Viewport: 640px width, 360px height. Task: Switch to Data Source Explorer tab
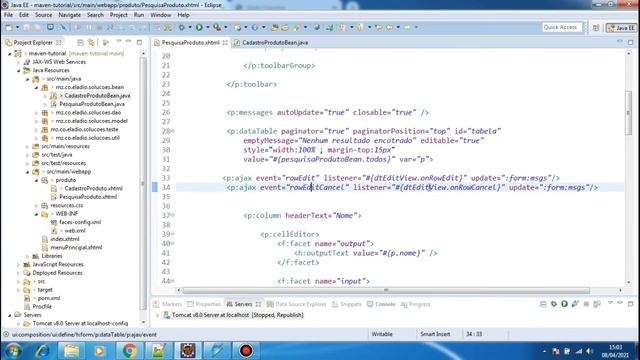pyautogui.click(x=297, y=304)
